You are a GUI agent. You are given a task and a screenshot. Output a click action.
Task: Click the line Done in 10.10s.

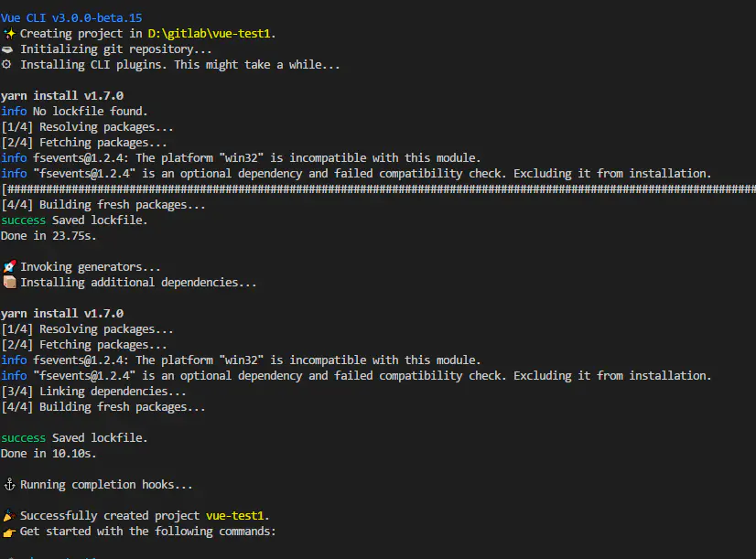coord(49,454)
